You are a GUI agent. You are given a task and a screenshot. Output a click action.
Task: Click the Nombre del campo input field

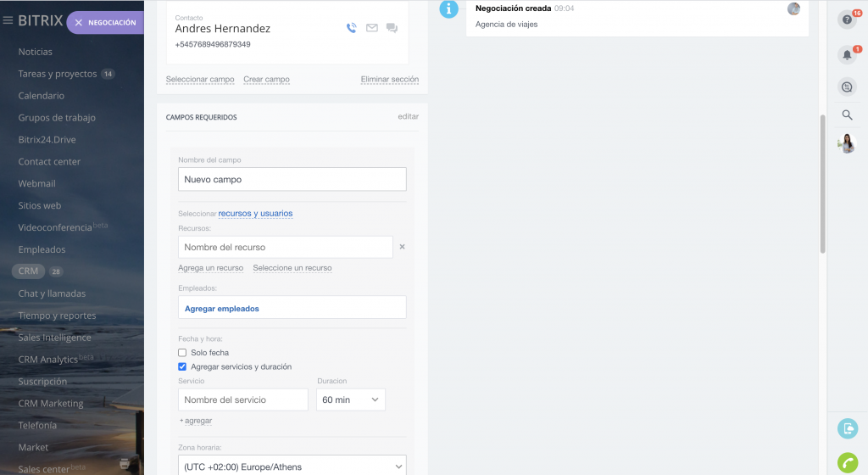(292, 179)
